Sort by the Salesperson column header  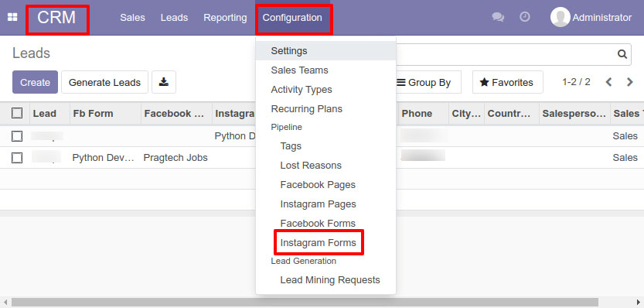(x=574, y=114)
